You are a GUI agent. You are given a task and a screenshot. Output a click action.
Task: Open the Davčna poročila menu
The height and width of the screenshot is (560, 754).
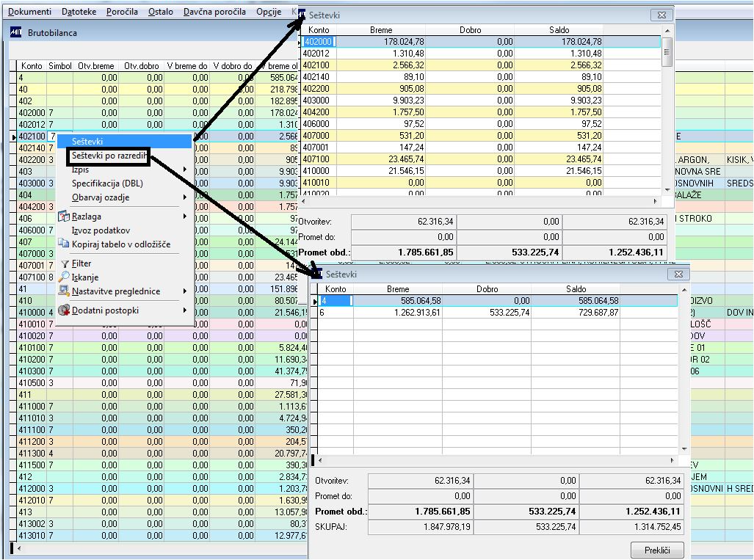[214, 12]
